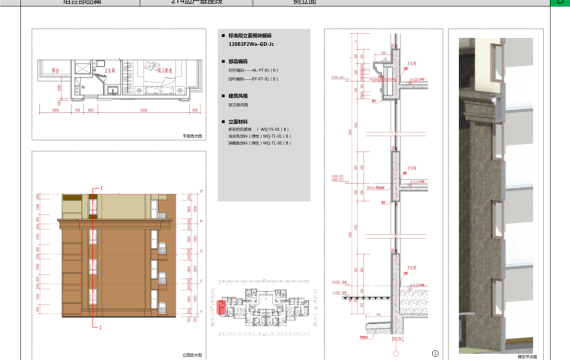Select the 部品编码 bullet heading
This screenshot has width=570, height=360.
tap(238, 61)
